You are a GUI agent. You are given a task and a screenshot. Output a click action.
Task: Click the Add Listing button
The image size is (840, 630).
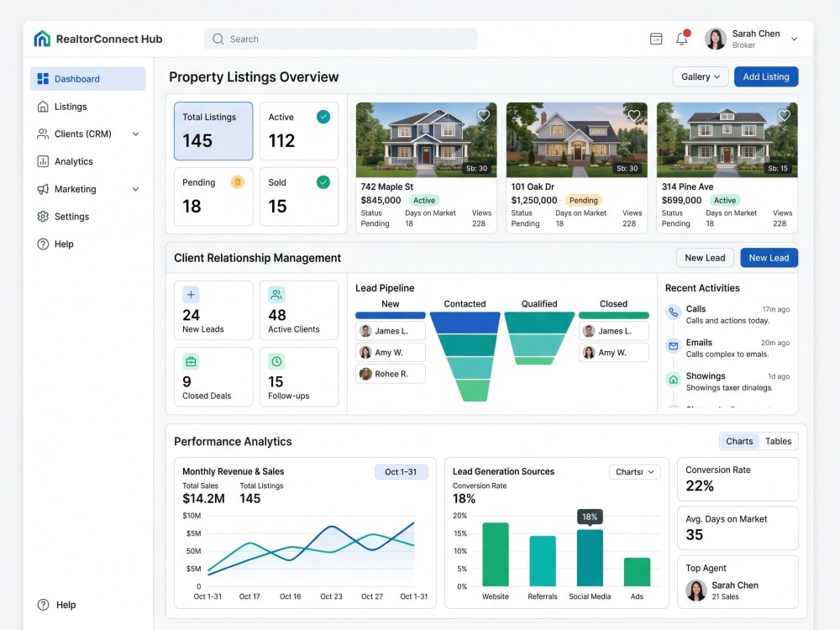click(766, 76)
